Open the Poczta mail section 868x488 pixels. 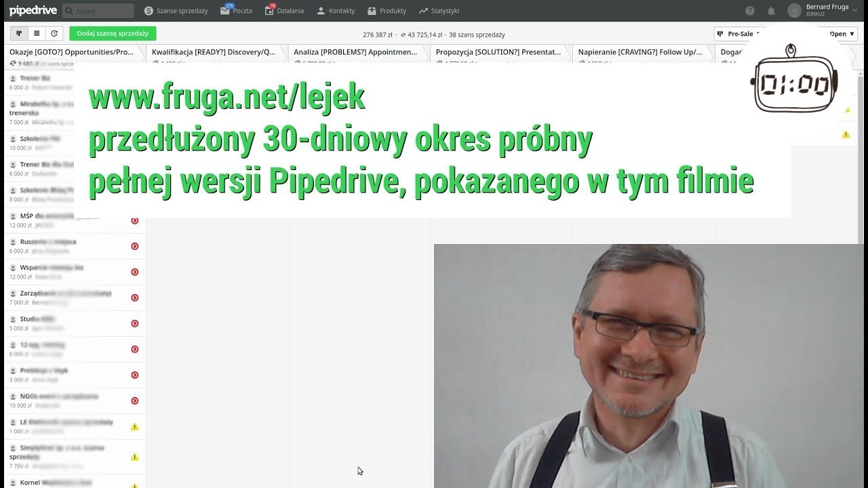click(236, 11)
